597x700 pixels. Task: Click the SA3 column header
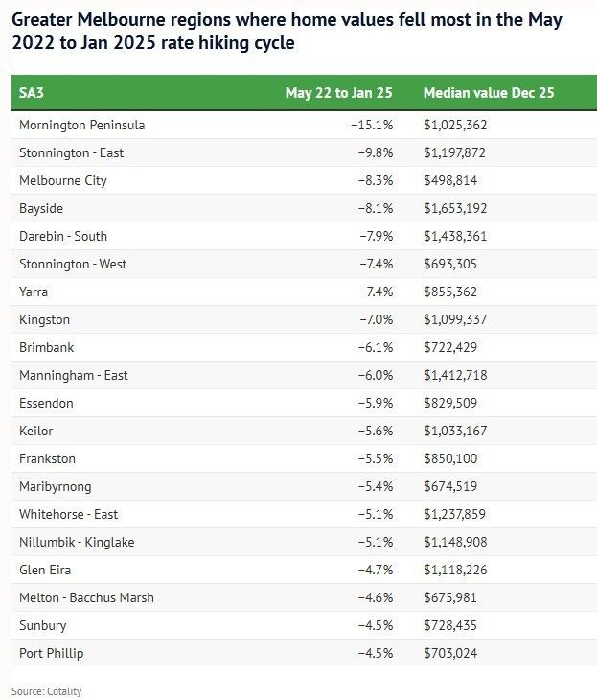click(x=33, y=93)
